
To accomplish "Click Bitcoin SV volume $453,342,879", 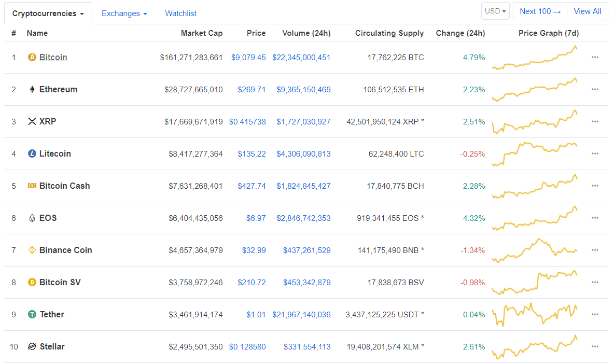I will coord(306,282).
